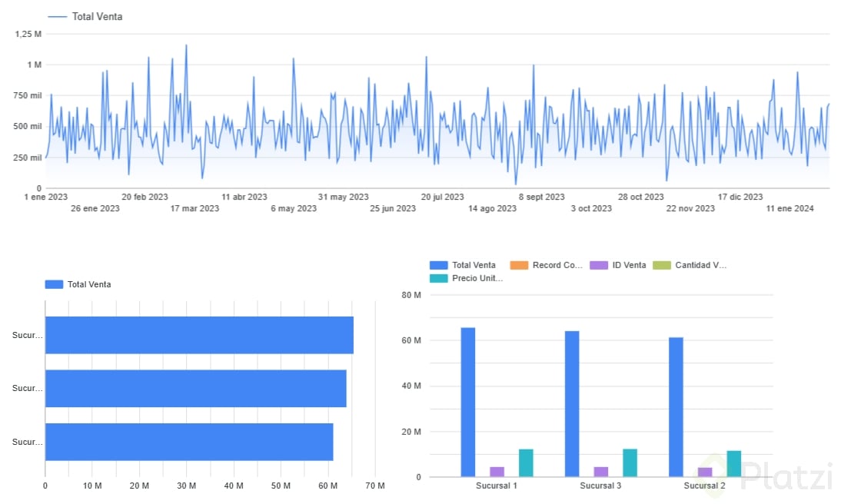The width and height of the screenshot is (841, 504).
Task: Select Sucursal 1 teal Precio Unit column
Action: [526, 463]
